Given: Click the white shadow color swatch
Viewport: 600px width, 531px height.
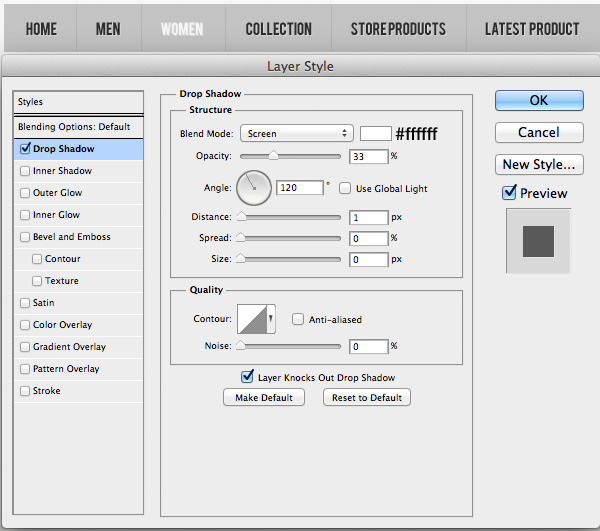Looking at the screenshot, I should click(x=376, y=134).
